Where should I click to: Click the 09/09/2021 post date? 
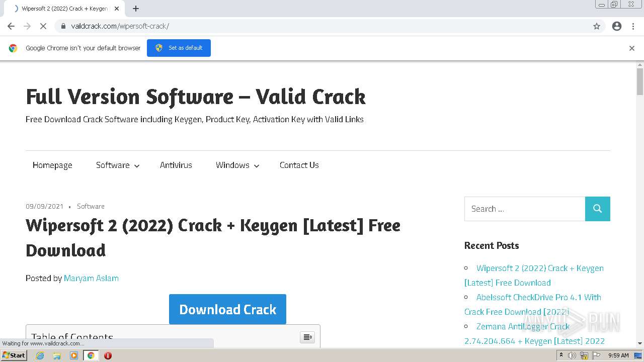(x=45, y=206)
